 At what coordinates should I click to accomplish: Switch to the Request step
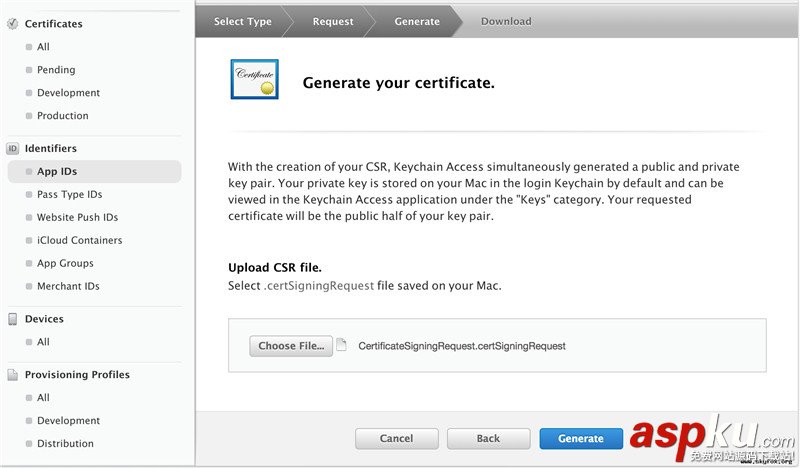[332, 21]
